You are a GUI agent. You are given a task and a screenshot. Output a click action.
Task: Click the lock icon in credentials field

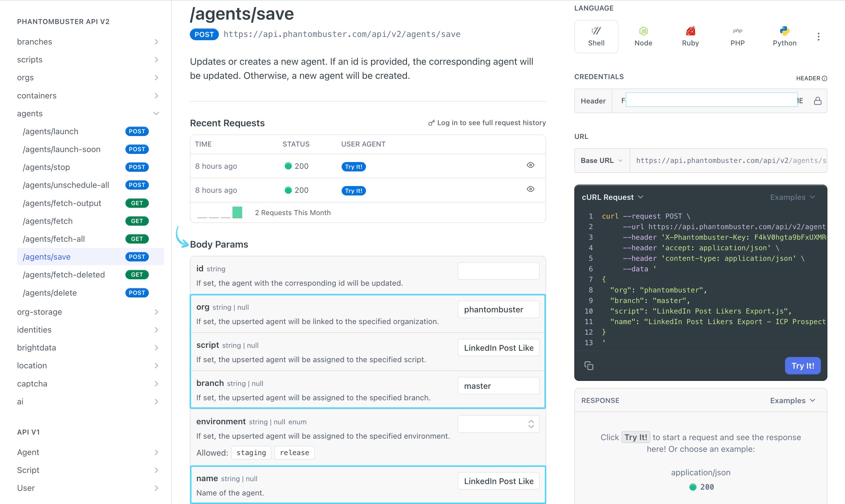[x=817, y=101]
